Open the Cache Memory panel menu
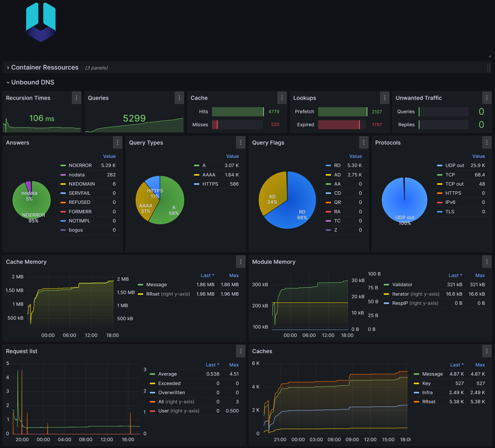Image resolution: width=495 pixels, height=448 pixels. tap(241, 262)
